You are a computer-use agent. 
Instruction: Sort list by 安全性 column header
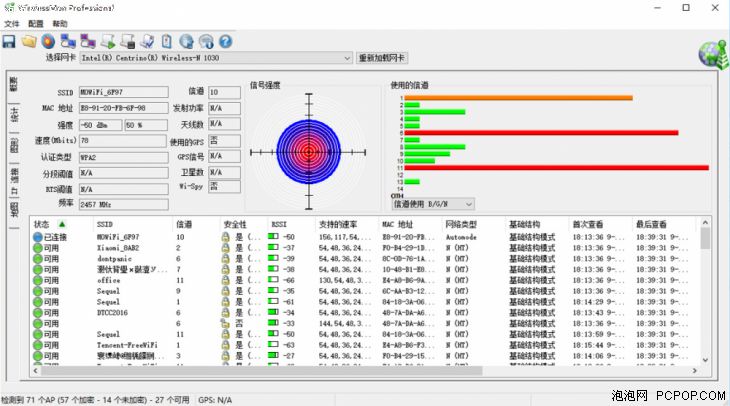tap(243, 224)
